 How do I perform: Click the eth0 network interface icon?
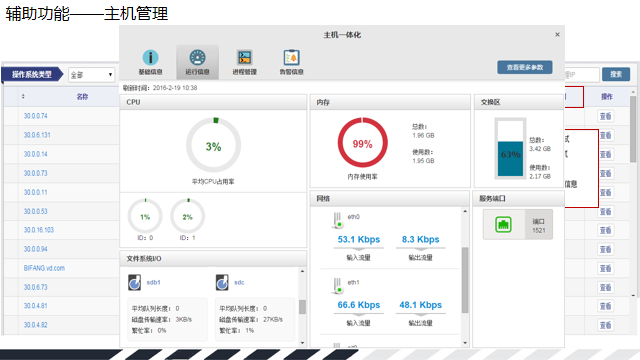click(338, 220)
